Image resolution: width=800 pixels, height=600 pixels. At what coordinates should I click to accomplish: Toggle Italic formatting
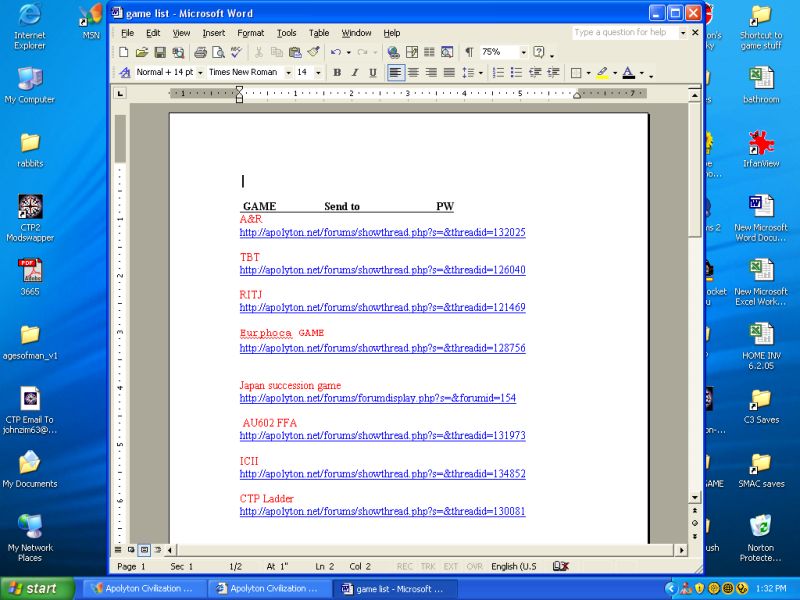tap(355, 73)
